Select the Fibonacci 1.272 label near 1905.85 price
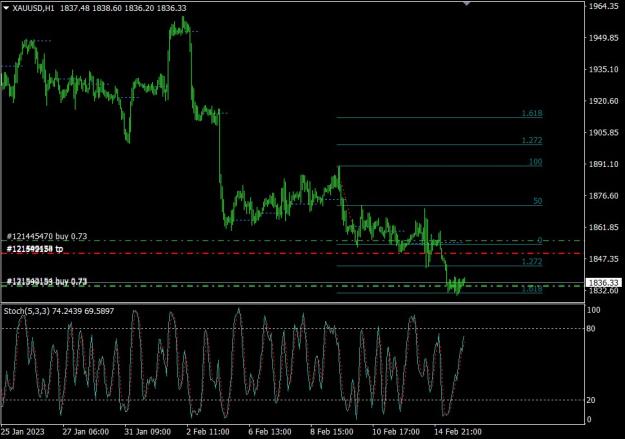The height and width of the screenshot is (439, 625). (532, 140)
